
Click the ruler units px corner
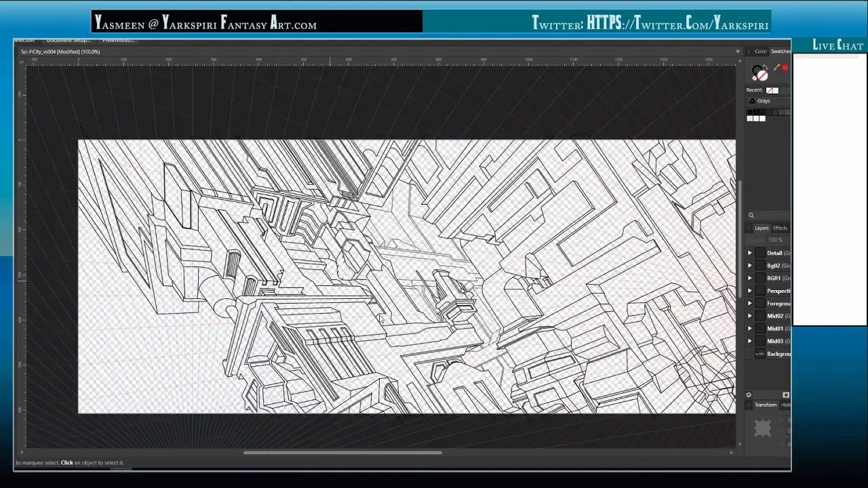point(20,62)
